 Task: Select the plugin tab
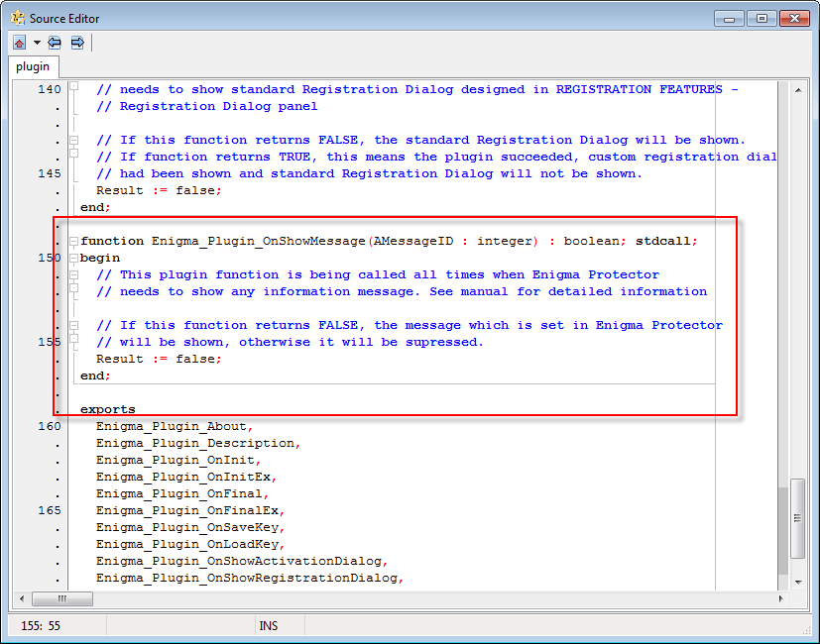(33, 67)
